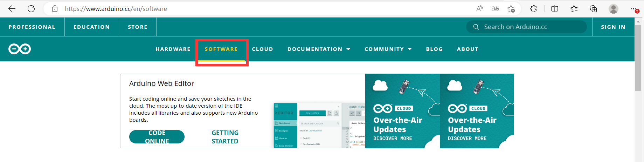Go back using browser back arrow

[x=12, y=9]
